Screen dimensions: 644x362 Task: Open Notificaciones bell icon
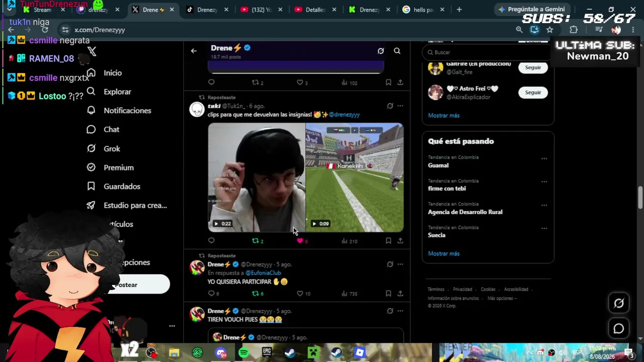click(x=91, y=111)
